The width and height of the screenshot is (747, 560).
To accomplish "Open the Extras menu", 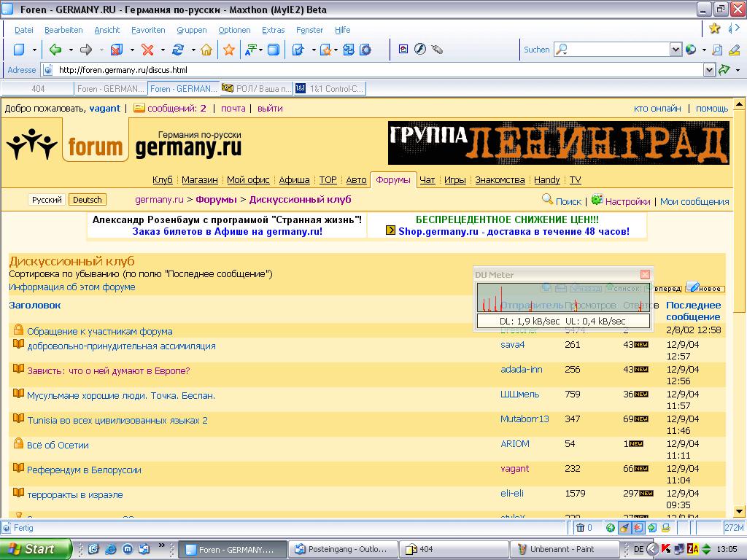I will point(273,30).
